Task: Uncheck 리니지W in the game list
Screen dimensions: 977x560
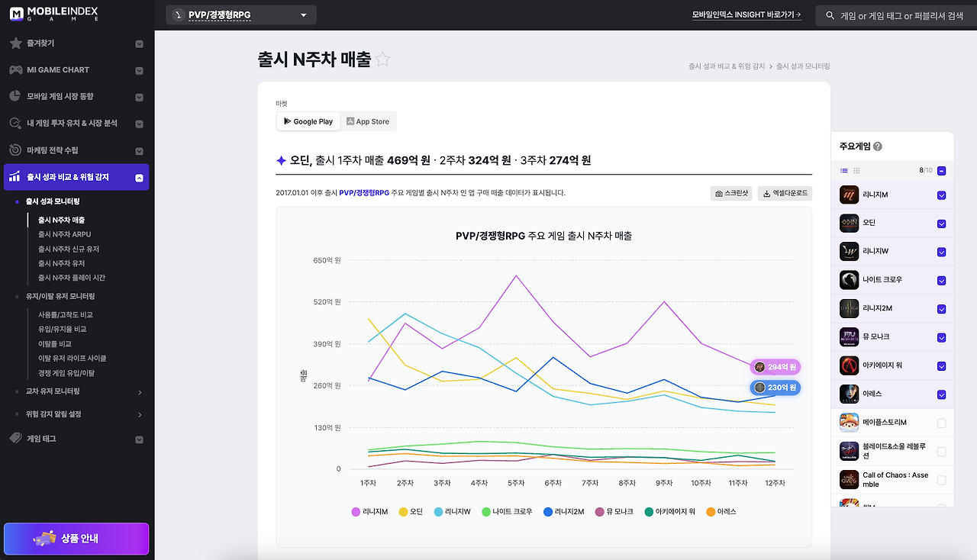Action: click(941, 252)
